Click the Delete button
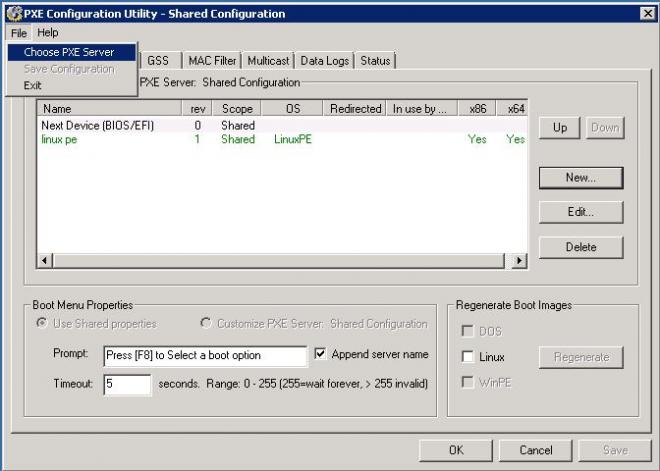This screenshot has width=660, height=471. [581, 247]
